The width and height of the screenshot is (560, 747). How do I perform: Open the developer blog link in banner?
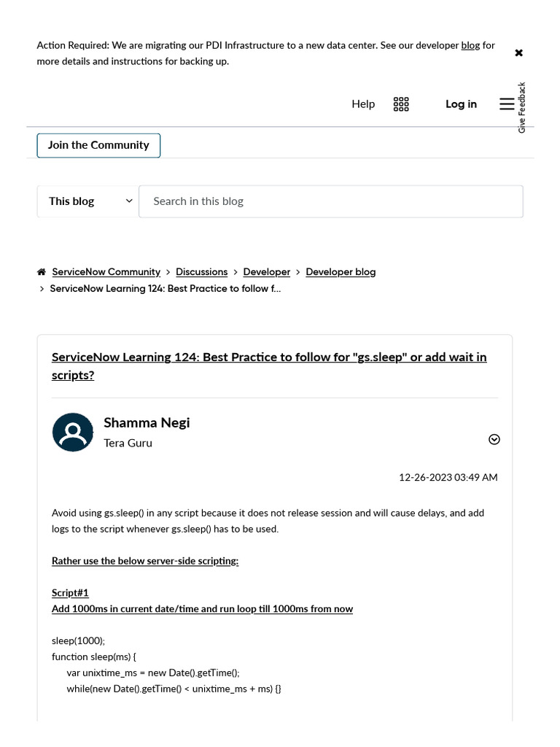(x=470, y=45)
